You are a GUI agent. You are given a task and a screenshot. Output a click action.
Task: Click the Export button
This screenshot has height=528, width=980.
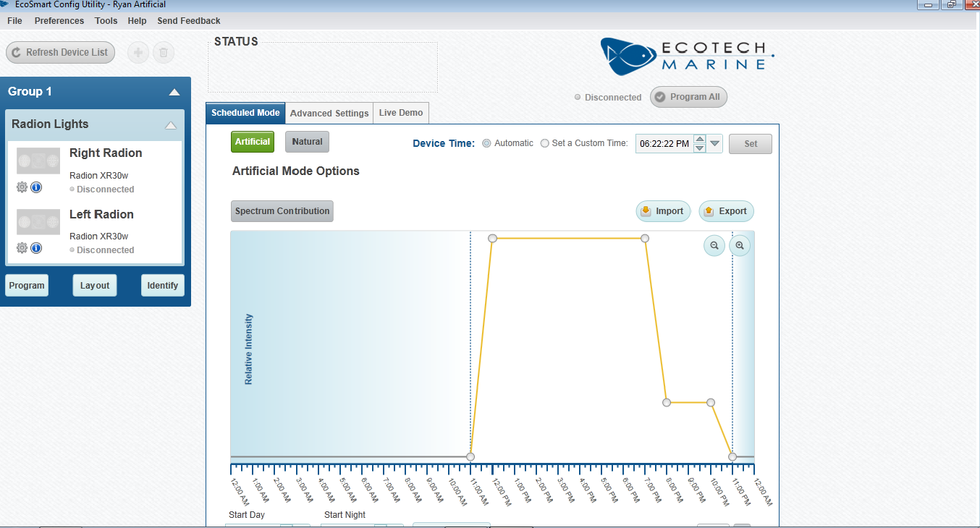[x=726, y=211]
